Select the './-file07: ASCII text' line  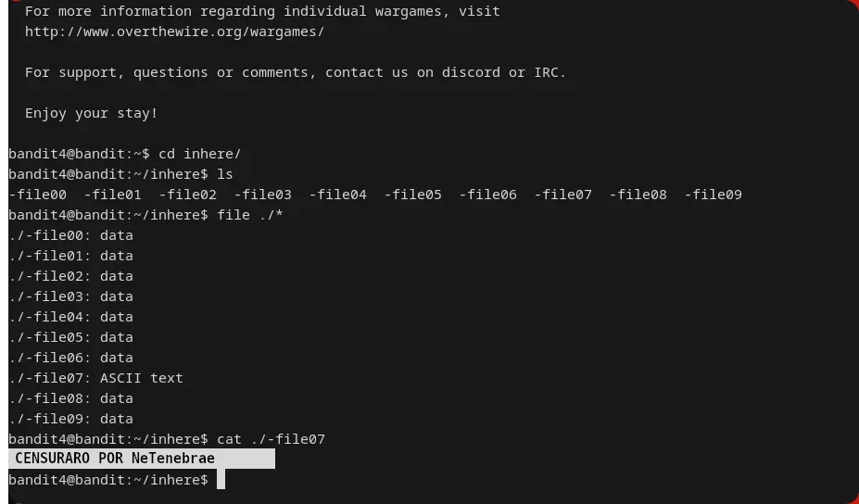96,378
